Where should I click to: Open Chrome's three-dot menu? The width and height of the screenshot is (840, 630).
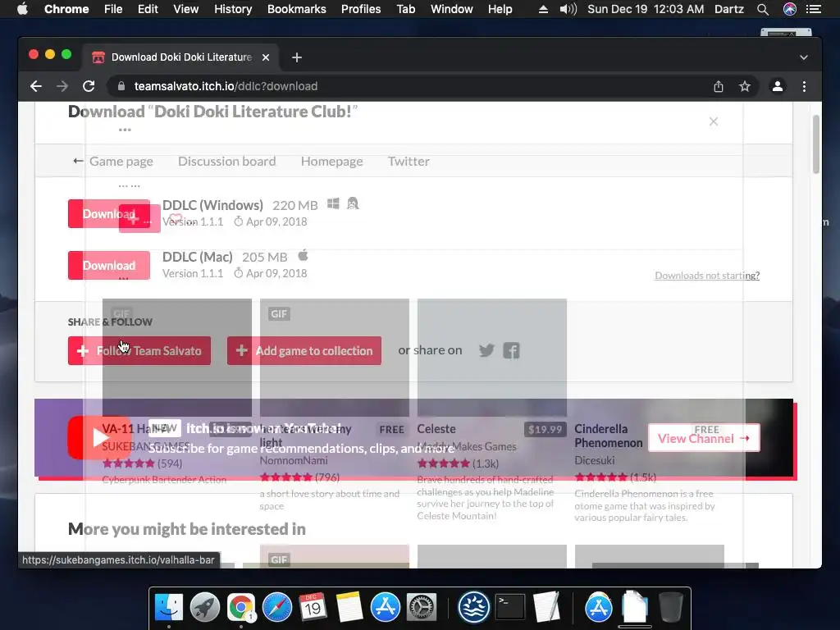804,86
